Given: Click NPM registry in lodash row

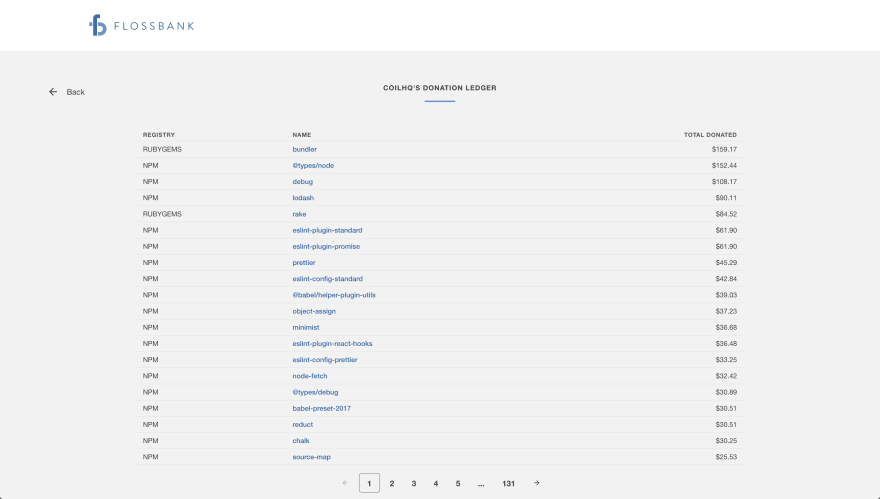Looking at the screenshot, I should 150,198.
